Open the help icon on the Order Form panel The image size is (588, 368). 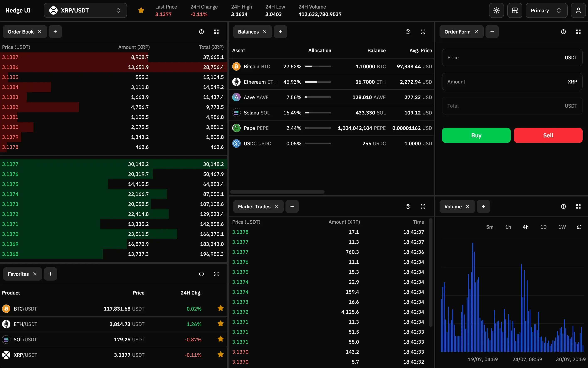(563, 32)
